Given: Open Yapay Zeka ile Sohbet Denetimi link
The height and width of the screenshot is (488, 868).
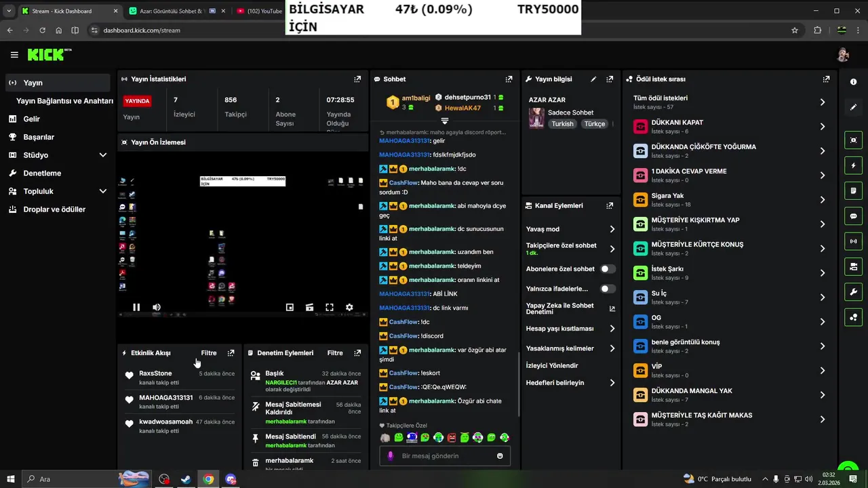Looking at the screenshot, I should click(570, 308).
